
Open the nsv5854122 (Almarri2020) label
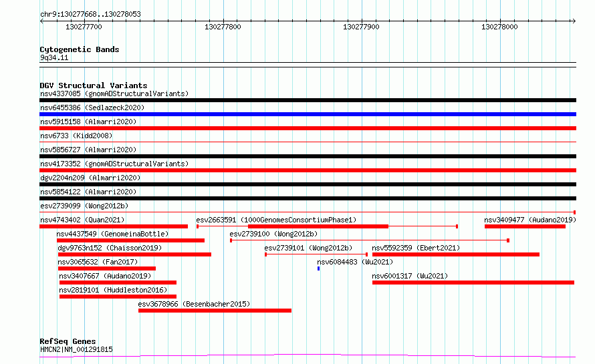click(88, 192)
